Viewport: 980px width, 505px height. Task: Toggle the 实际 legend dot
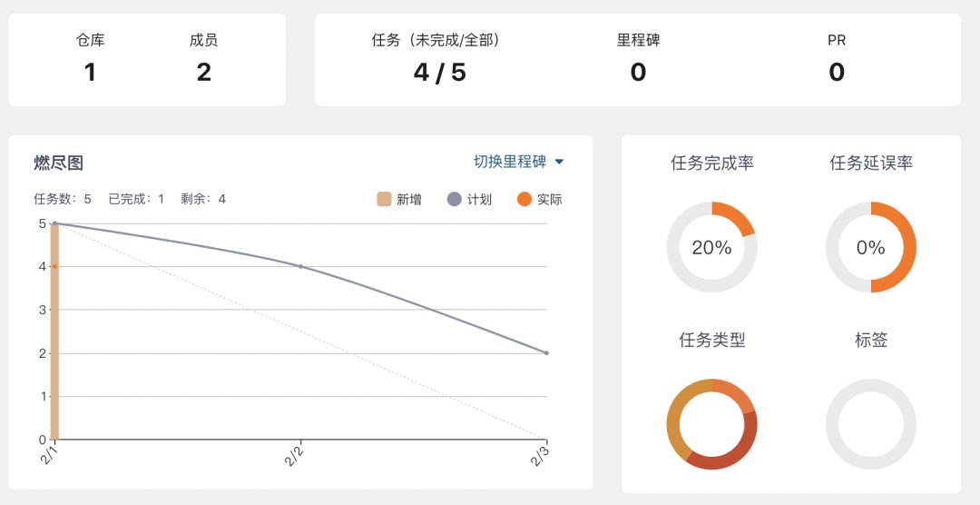tap(524, 199)
